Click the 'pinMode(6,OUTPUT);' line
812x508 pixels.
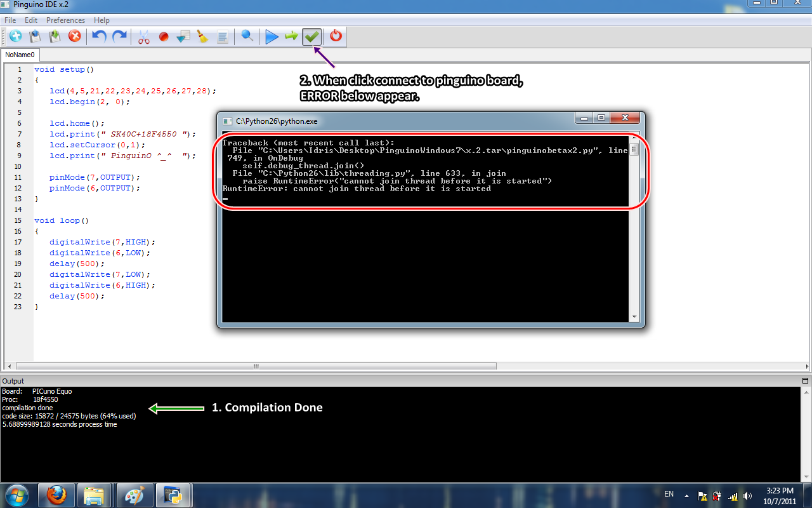coord(95,188)
